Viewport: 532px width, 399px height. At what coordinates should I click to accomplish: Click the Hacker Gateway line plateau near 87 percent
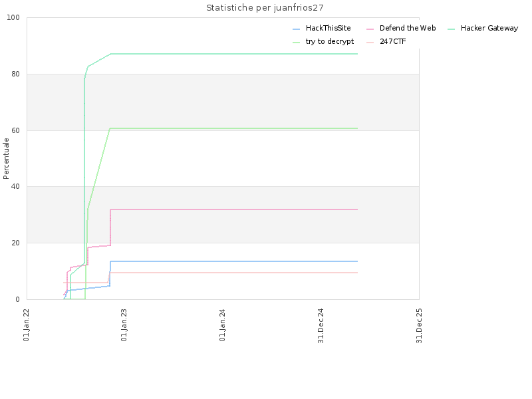[x=233, y=54]
